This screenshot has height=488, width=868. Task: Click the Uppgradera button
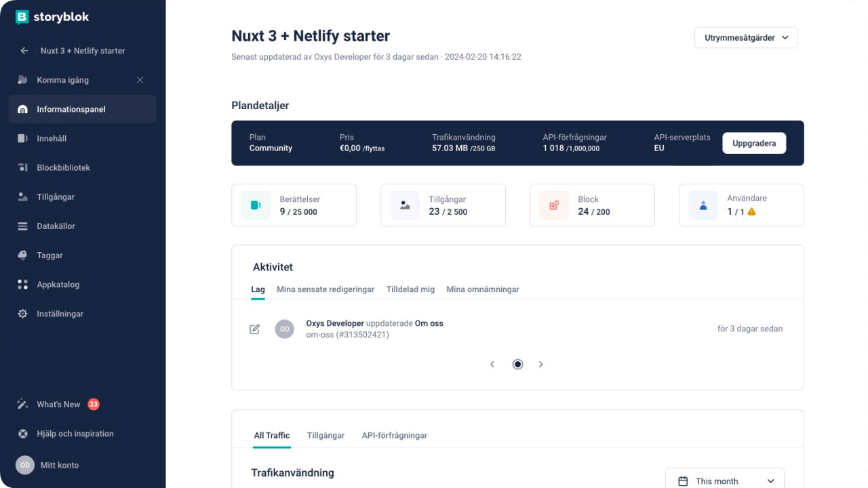coord(754,143)
